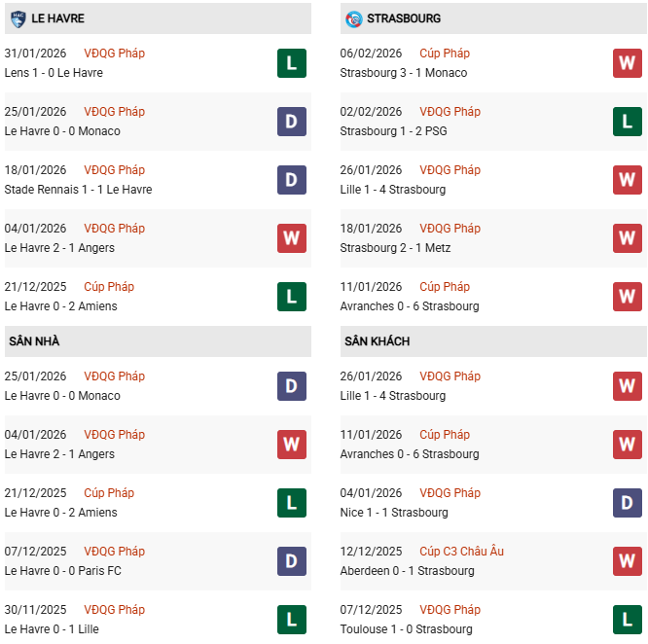
Task: Click the D badge for Le Havre 0-0 Paris FC
Action: (292, 561)
